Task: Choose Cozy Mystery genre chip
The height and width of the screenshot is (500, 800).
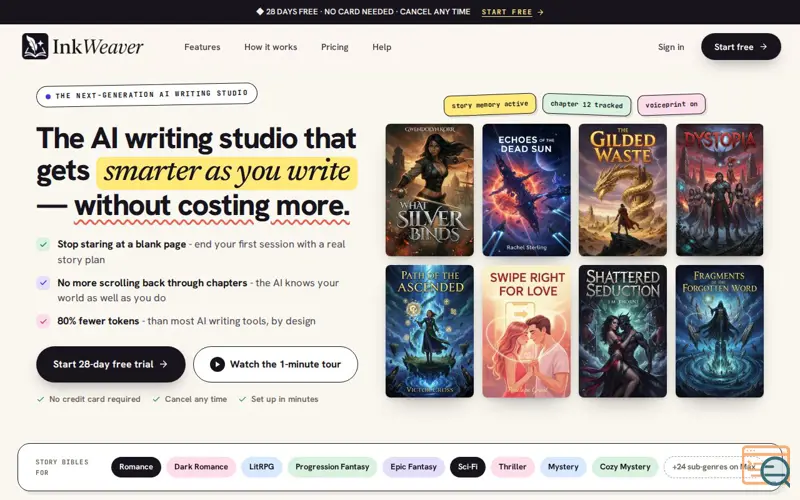Action: click(x=625, y=467)
